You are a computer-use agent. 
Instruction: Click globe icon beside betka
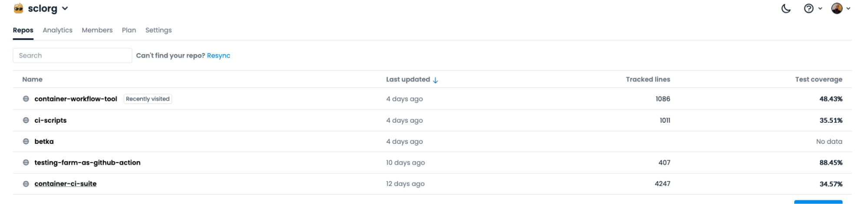[26, 141]
